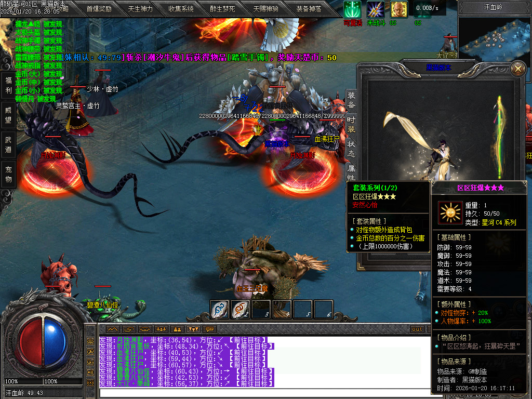The image size is (532, 399).
Task: Switch to the 装备 tab in character panel
Action: tap(352, 100)
